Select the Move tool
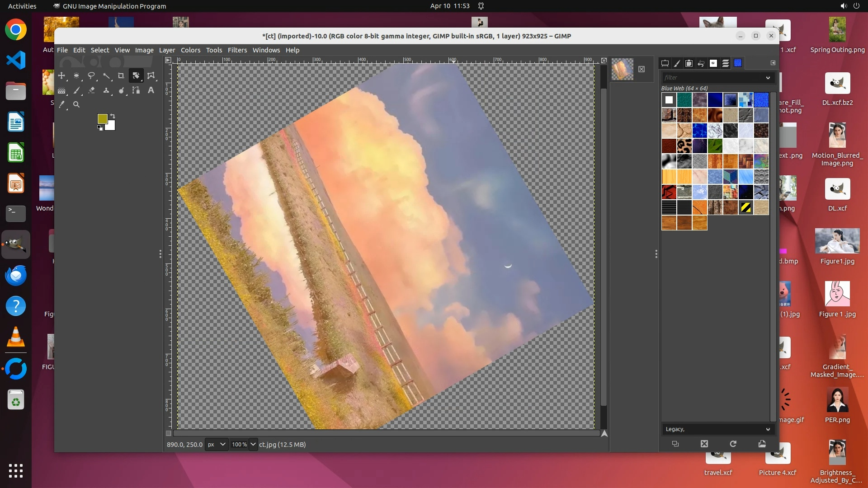Viewport: 868px width, 488px height. pyautogui.click(x=61, y=75)
